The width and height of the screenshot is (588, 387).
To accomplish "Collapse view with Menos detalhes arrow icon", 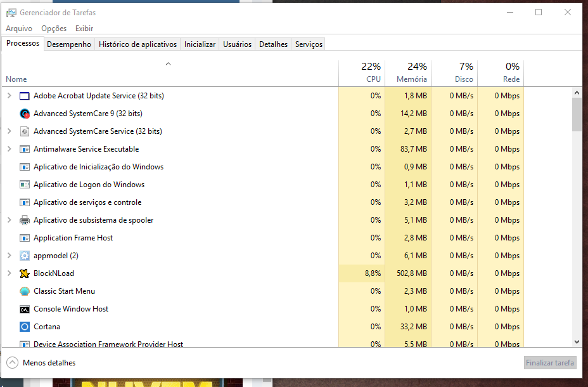I will pos(13,363).
